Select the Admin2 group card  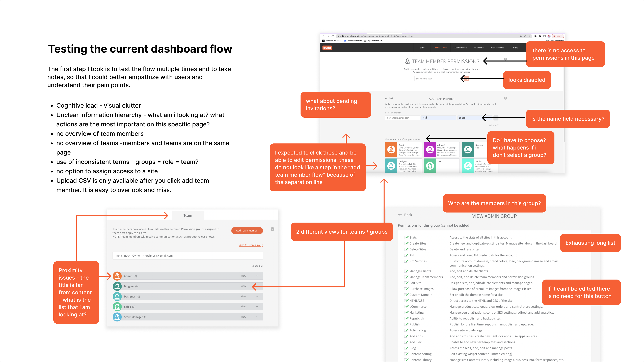click(x=442, y=150)
